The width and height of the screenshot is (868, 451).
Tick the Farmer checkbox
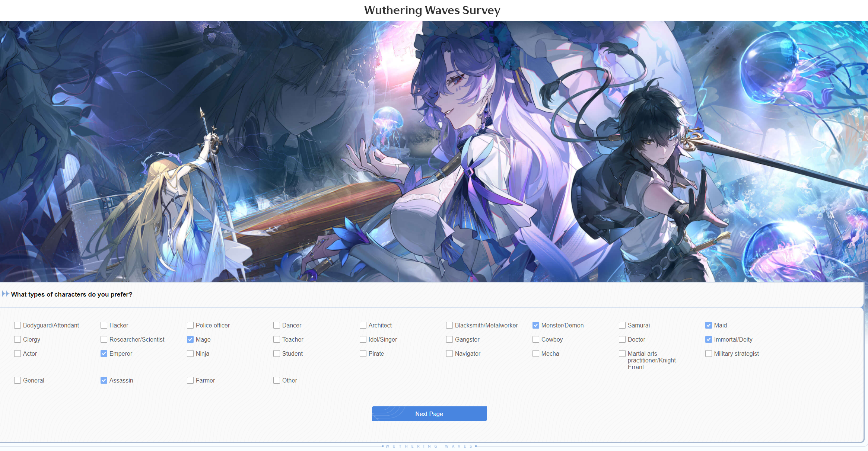click(x=190, y=380)
